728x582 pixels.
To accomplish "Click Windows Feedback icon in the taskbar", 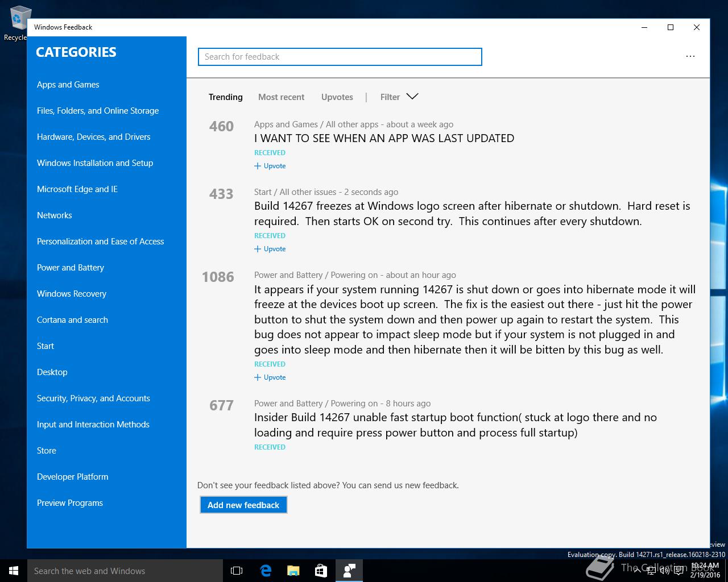I will (349, 571).
